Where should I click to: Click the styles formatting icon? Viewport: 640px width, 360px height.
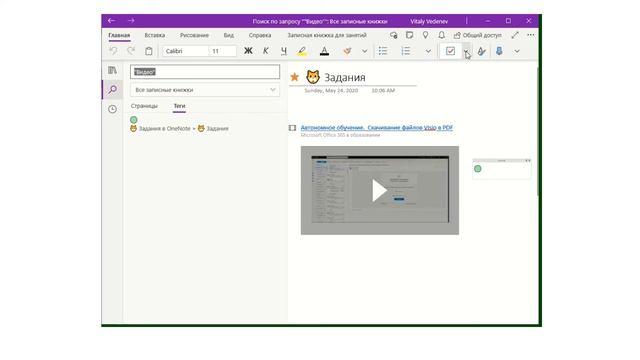(x=482, y=51)
